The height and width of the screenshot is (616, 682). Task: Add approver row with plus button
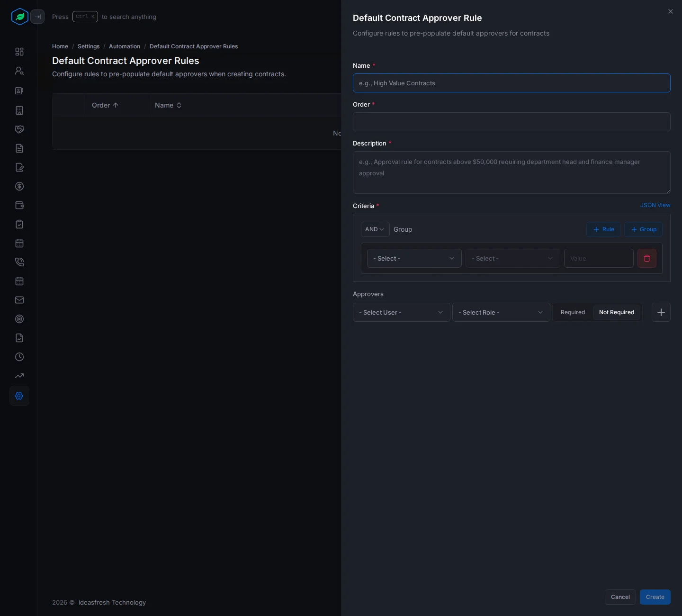[661, 312]
